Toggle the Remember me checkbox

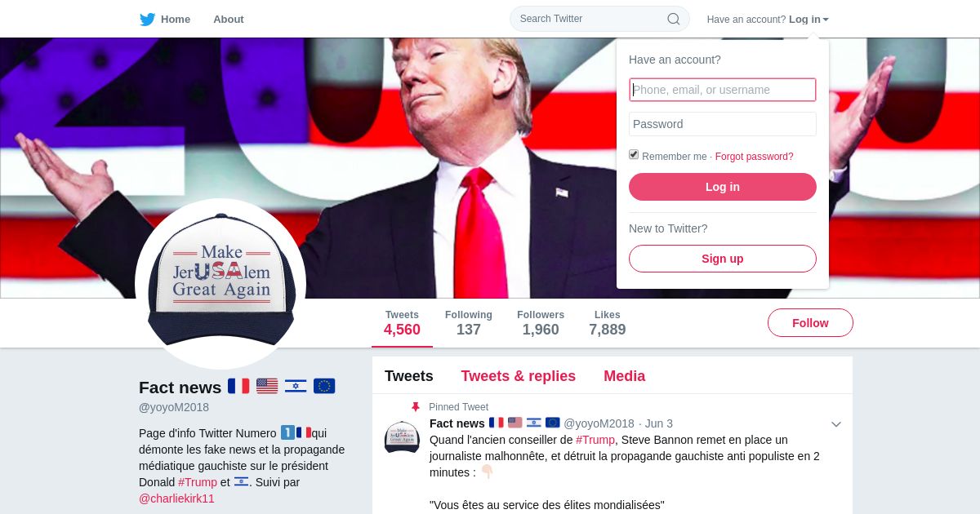click(x=634, y=155)
